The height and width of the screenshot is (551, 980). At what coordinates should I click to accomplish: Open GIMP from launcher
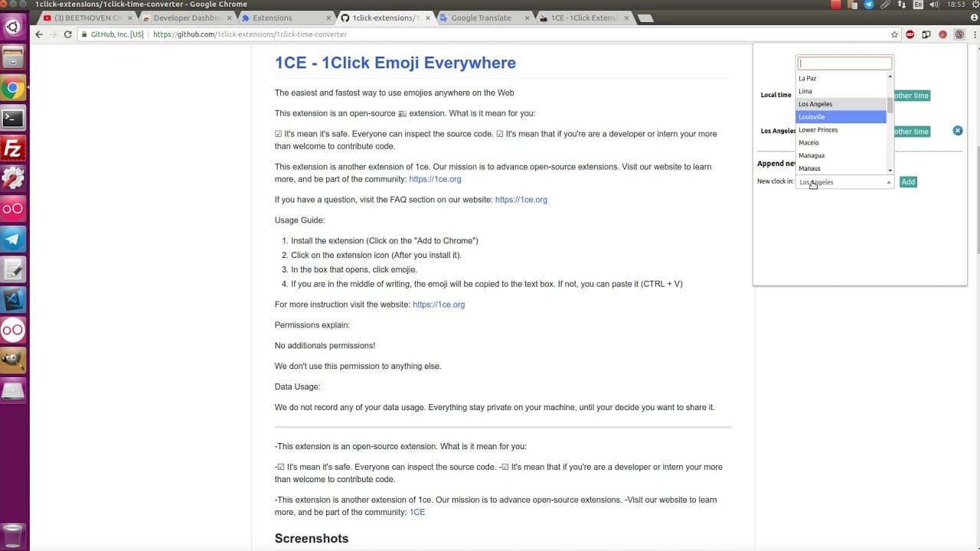(13, 360)
